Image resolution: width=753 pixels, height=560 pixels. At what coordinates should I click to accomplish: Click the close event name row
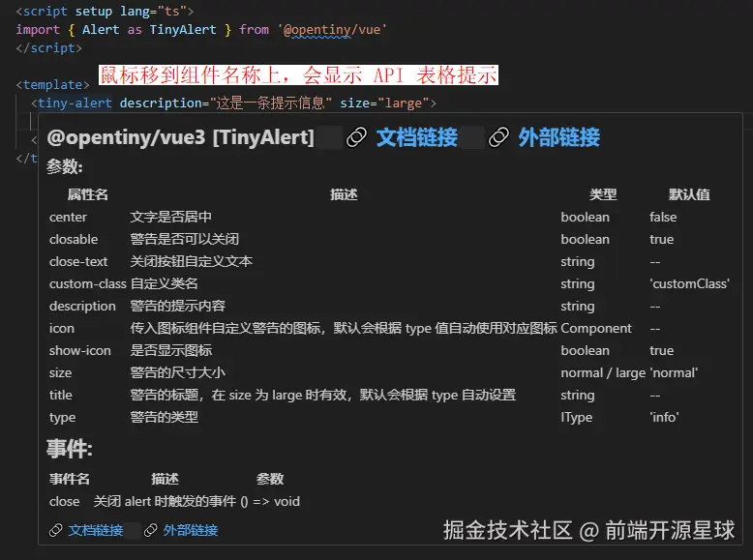(x=64, y=501)
